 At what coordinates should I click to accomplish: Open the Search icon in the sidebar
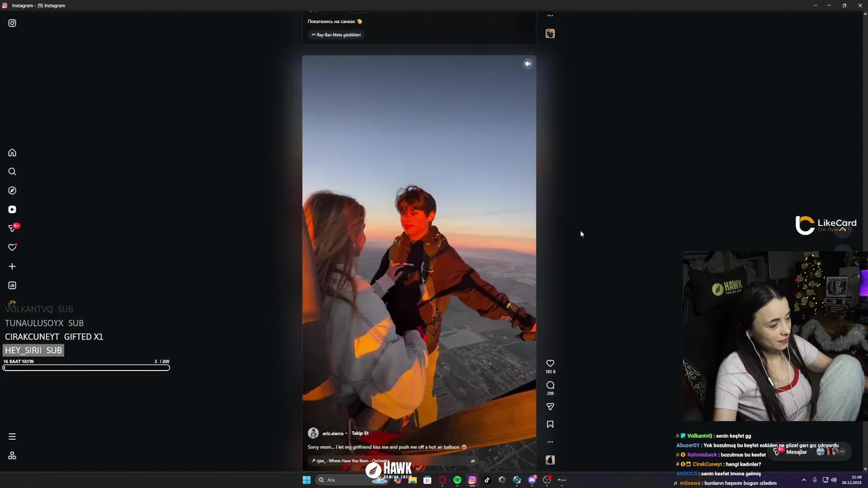click(x=12, y=171)
